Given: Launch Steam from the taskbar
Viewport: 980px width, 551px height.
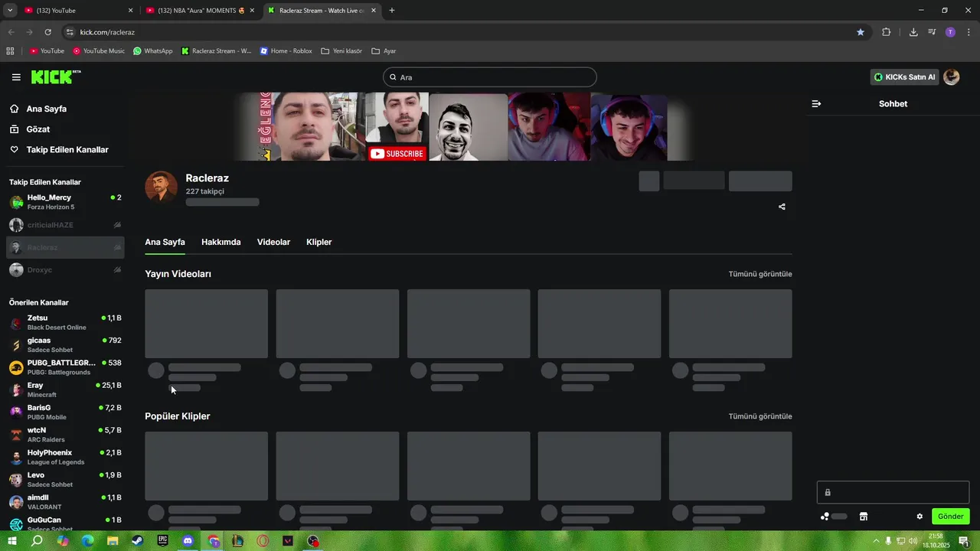Looking at the screenshot, I should point(137,540).
